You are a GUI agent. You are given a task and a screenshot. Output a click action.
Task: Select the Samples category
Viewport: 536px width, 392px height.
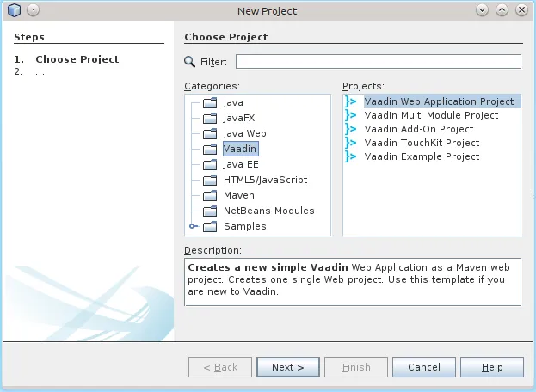(x=244, y=226)
